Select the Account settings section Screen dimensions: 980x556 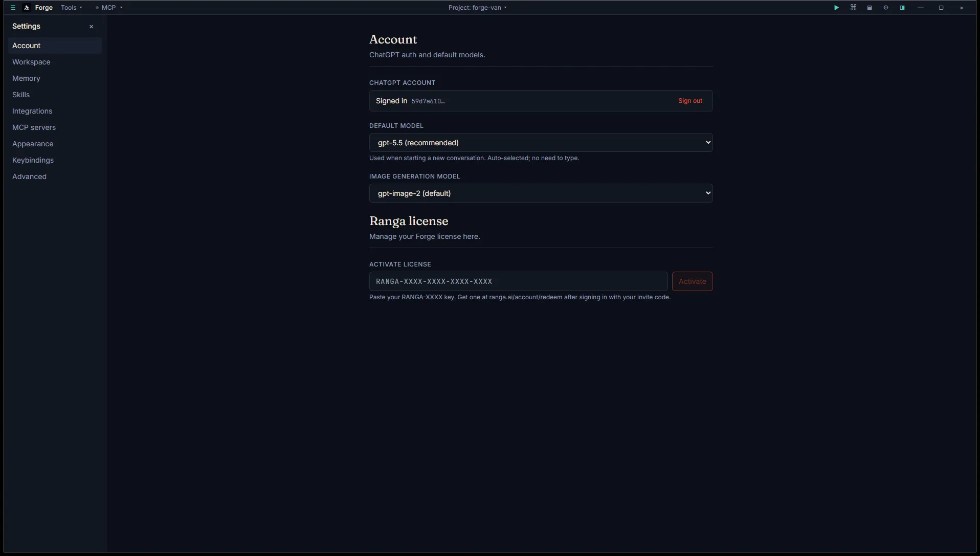click(55, 46)
